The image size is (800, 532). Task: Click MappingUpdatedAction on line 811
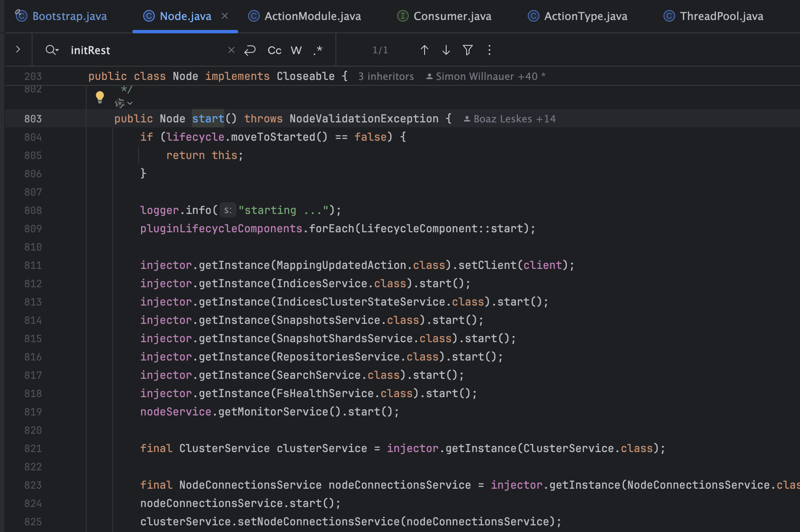tap(341, 265)
